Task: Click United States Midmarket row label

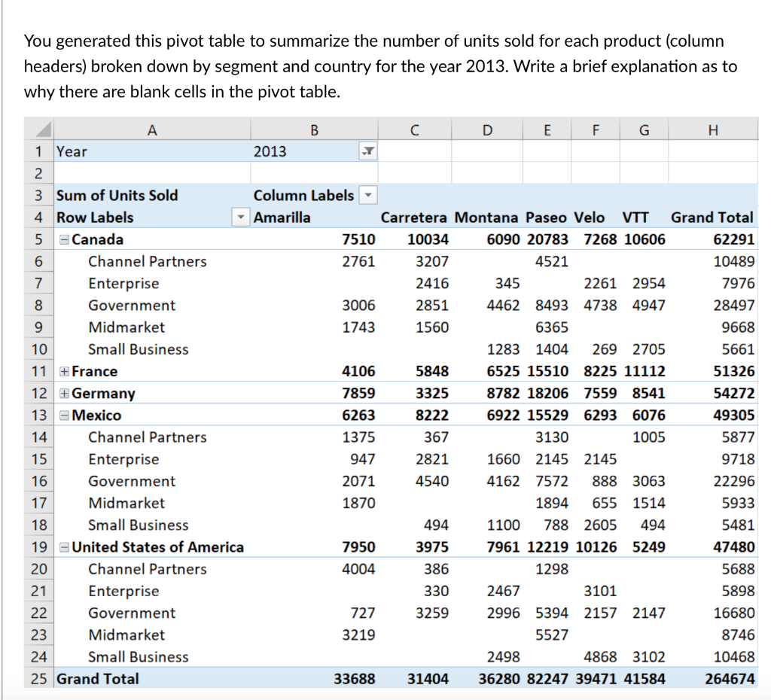Action: [x=126, y=635]
